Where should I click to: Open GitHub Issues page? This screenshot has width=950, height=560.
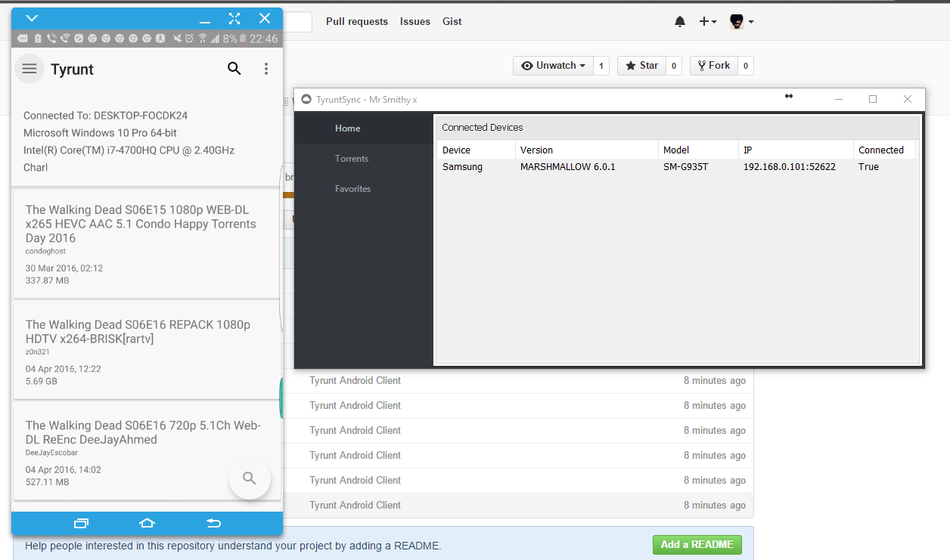point(415,22)
